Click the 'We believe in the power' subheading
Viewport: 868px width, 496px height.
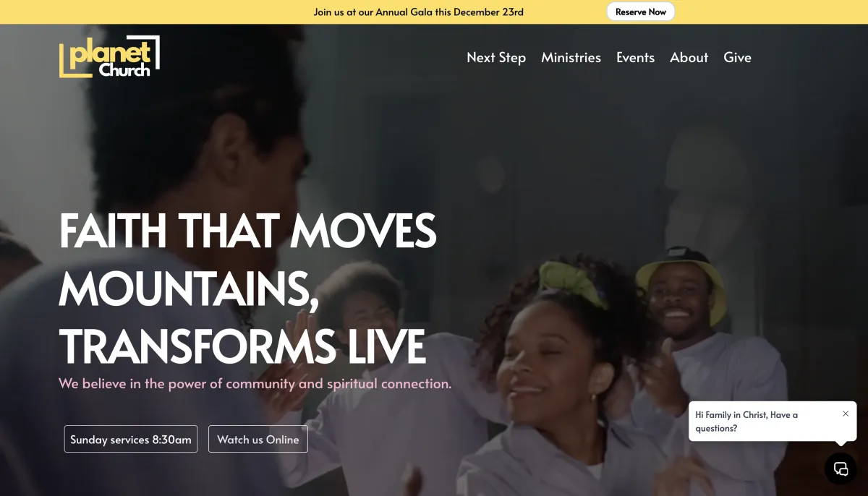(255, 383)
